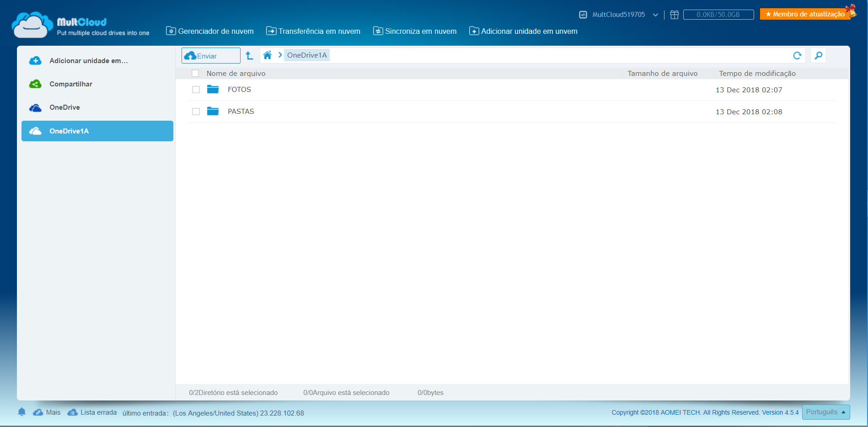Click the dark blue OneDrive cloud icon
868x427 pixels.
click(35, 107)
